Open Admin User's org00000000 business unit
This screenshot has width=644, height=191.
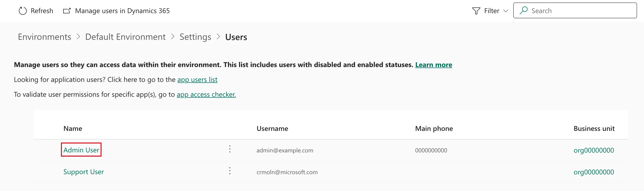593,150
